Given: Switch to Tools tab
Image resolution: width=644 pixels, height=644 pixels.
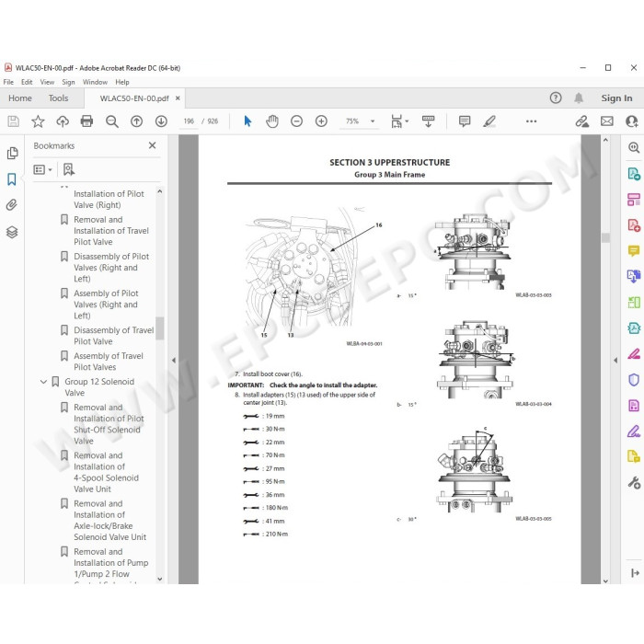Looking at the screenshot, I should [58, 98].
